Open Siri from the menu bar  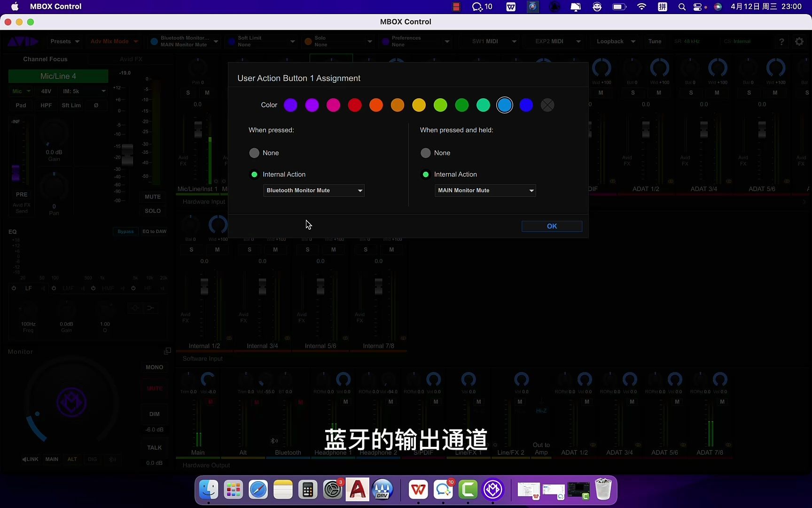coord(718,7)
